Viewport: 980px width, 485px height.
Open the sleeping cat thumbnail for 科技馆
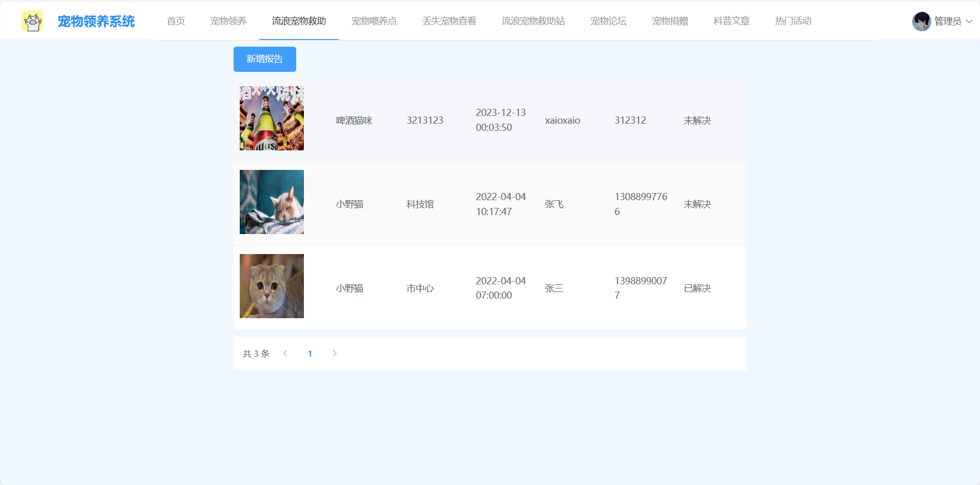pos(272,202)
